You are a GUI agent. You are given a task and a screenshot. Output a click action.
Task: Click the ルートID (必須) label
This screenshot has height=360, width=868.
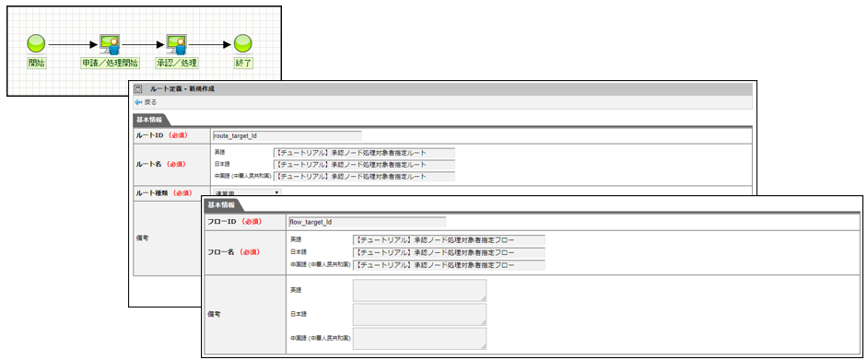161,135
